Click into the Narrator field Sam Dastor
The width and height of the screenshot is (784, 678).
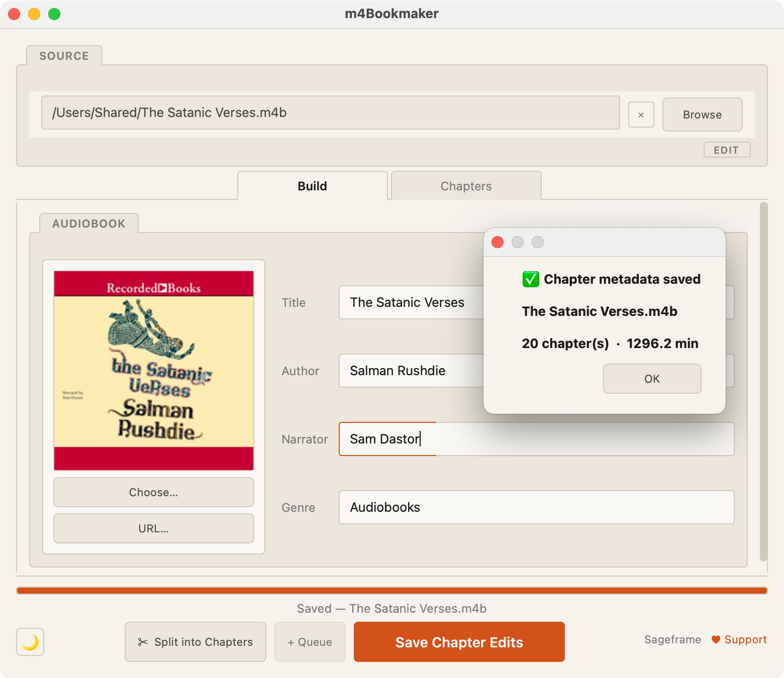coord(537,439)
